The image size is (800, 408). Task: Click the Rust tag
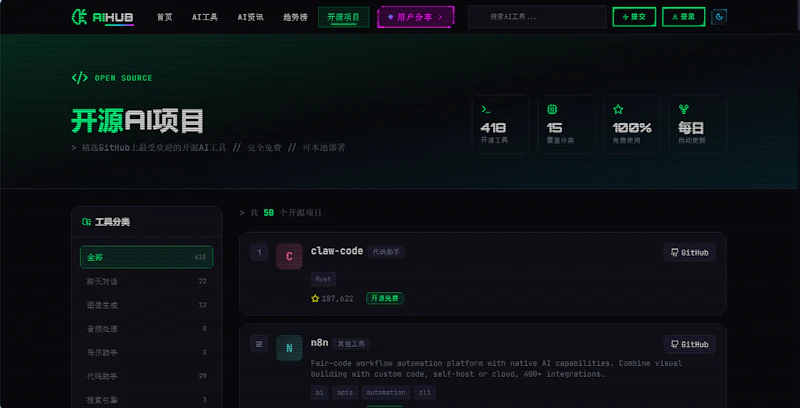click(323, 279)
